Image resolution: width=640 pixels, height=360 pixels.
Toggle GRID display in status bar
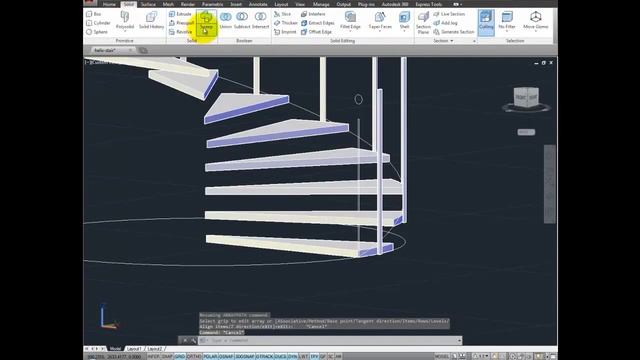pyautogui.click(x=180, y=357)
